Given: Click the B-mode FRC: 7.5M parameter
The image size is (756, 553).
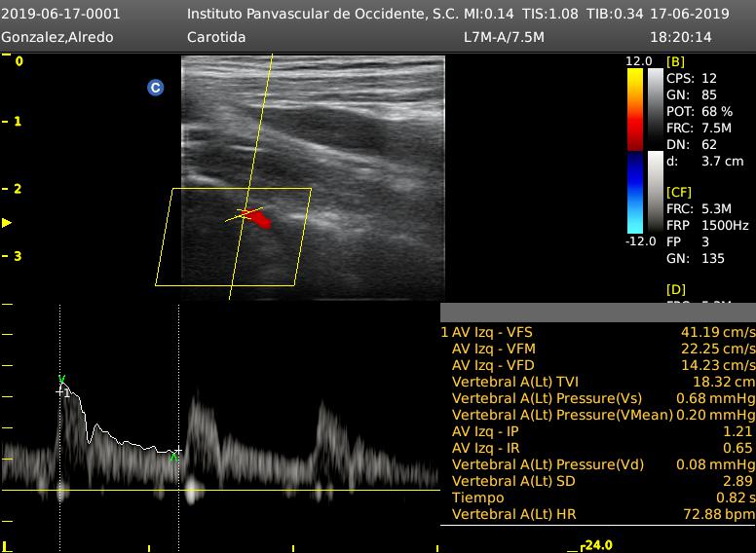Looking at the screenshot, I should pyautogui.click(x=699, y=129).
